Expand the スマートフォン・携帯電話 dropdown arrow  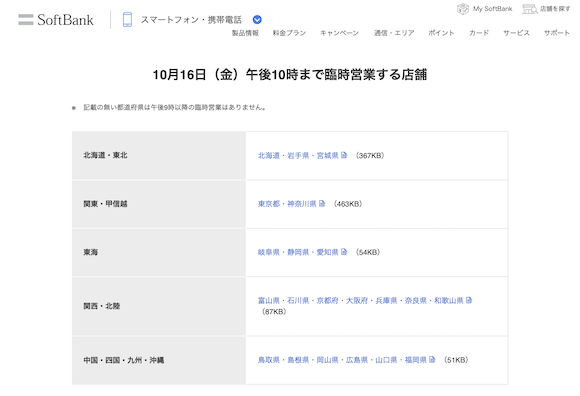257,20
